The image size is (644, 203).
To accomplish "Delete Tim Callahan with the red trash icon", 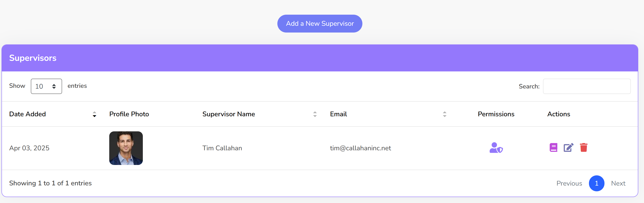I will 584,148.
